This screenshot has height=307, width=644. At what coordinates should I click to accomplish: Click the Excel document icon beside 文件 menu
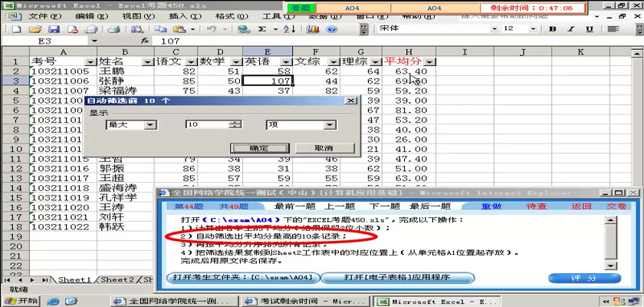(x=15, y=16)
